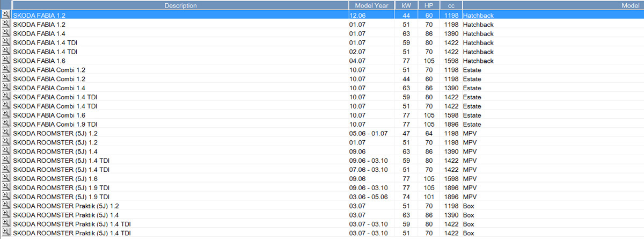Click magnifier icon for 70 HP Fabia Combi 1.4 TDI

[x=5, y=106]
